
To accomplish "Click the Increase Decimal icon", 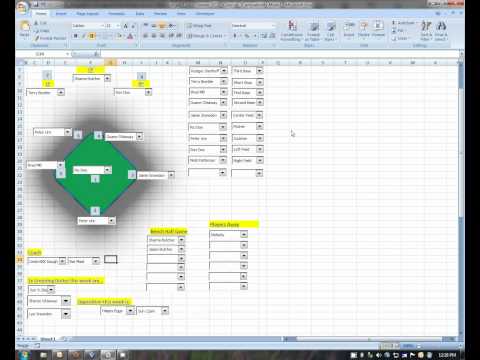I will (x=264, y=36).
